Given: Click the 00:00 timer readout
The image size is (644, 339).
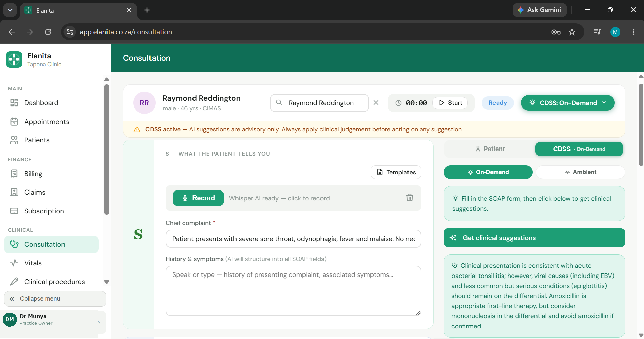Looking at the screenshot, I should (x=416, y=103).
